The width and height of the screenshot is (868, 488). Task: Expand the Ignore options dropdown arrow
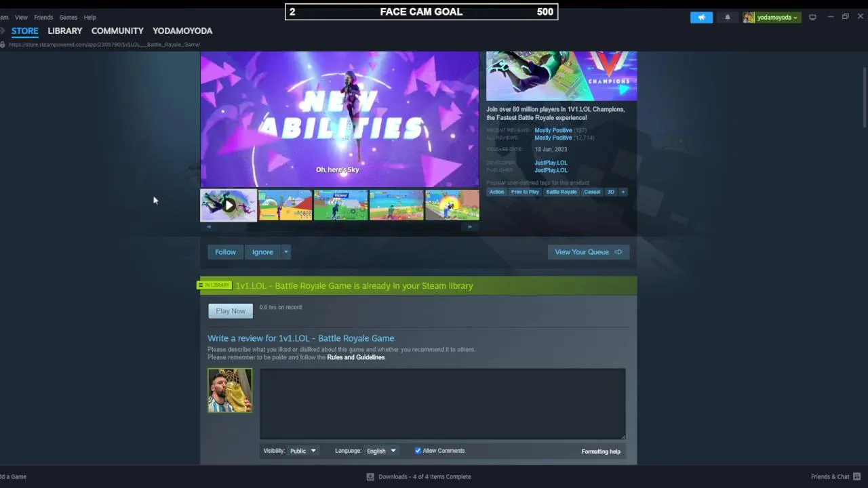[x=286, y=252]
